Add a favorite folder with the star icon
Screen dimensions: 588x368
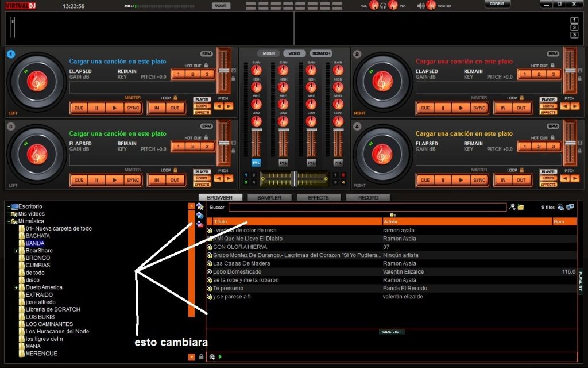point(200,206)
